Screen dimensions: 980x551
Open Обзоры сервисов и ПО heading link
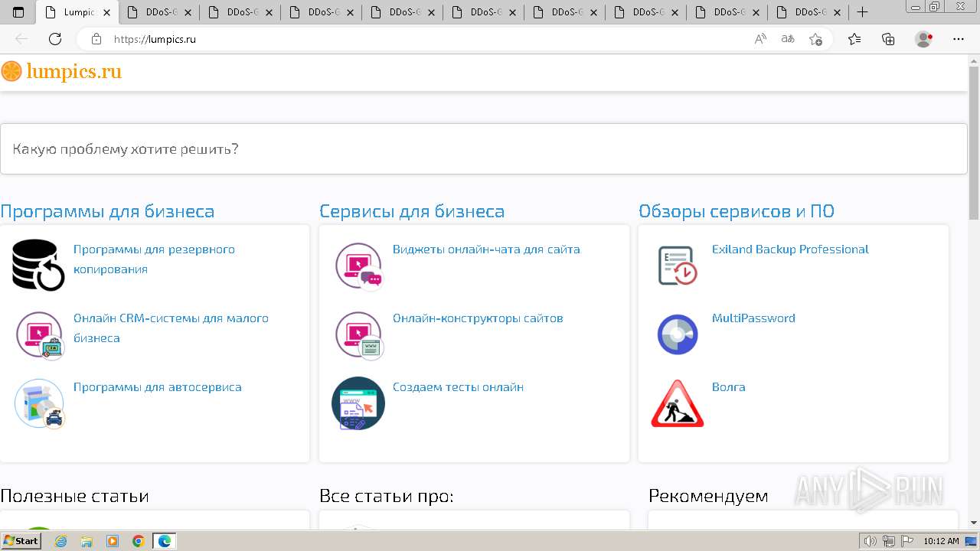tap(737, 211)
